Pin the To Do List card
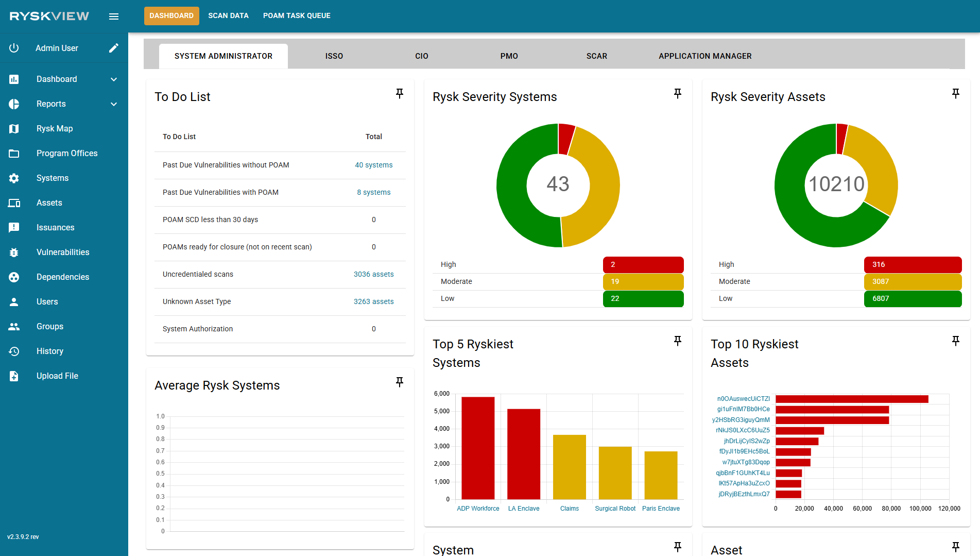 pos(399,93)
